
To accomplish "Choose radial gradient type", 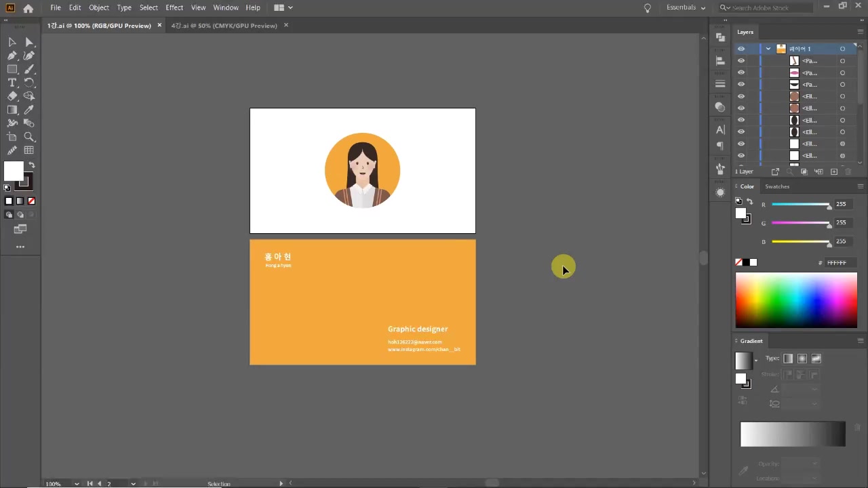I will (802, 359).
